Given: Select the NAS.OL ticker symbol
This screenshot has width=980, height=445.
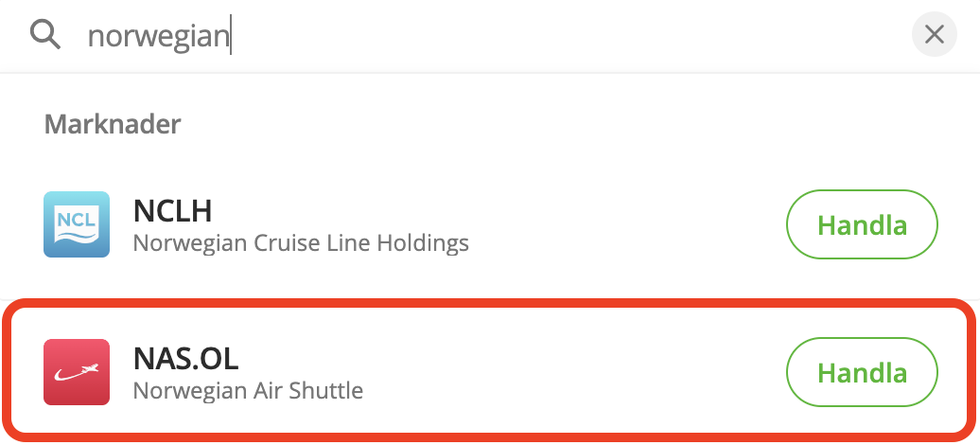Looking at the screenshot, I should pos(186,359).
